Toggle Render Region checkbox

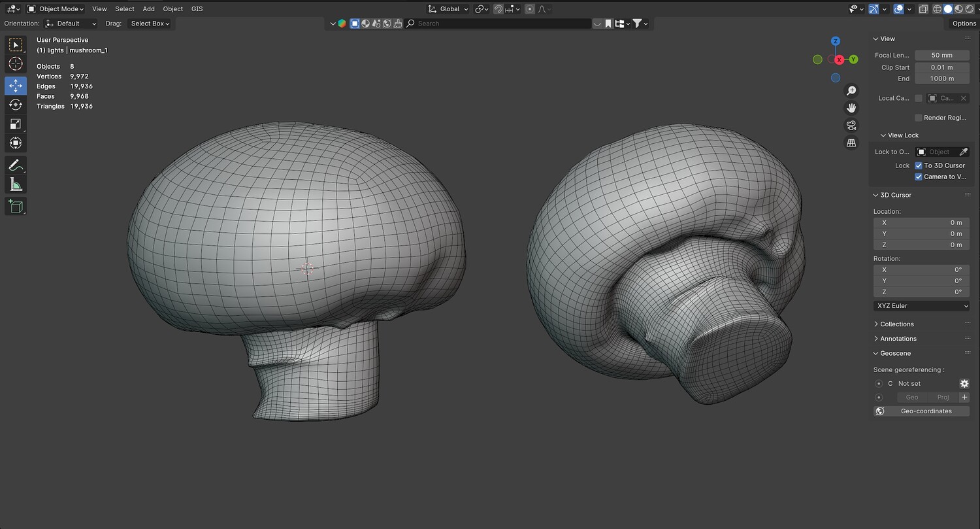click(919, 118)
